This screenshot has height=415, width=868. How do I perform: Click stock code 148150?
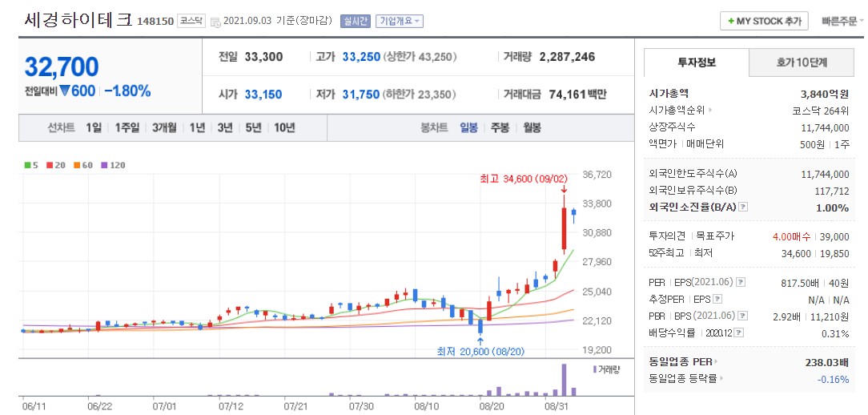point(155,22)
